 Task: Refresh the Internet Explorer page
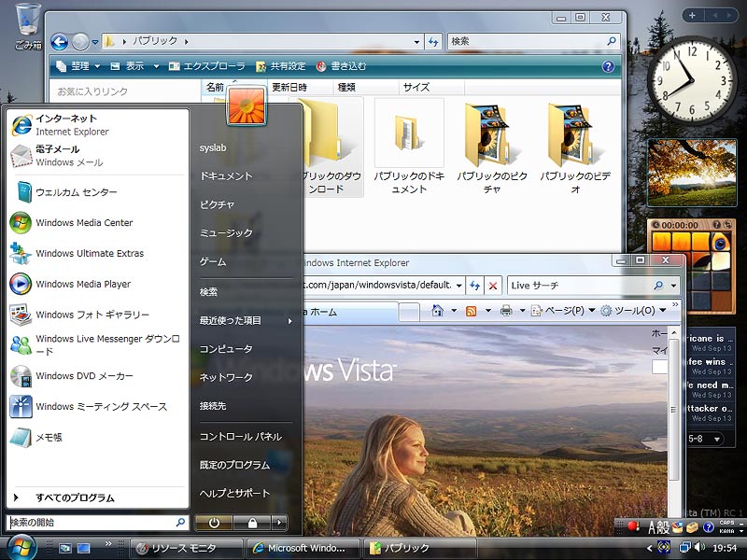(474, 286)
